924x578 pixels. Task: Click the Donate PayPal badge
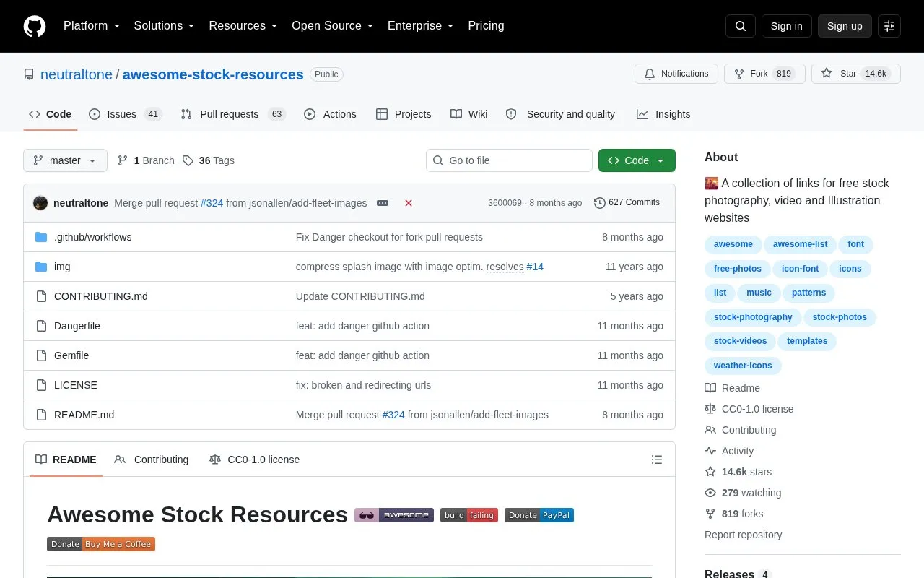pyautogui.click(x=539, y=515)
